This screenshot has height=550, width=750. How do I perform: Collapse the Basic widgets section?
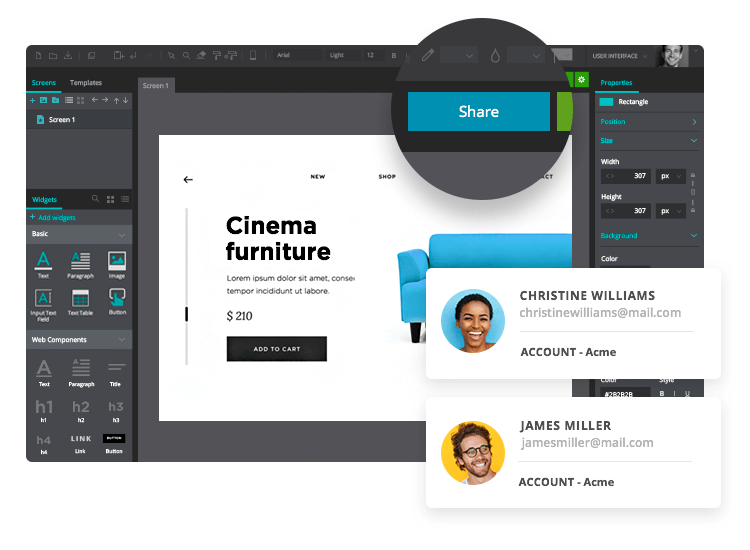(x=122, y=235)
